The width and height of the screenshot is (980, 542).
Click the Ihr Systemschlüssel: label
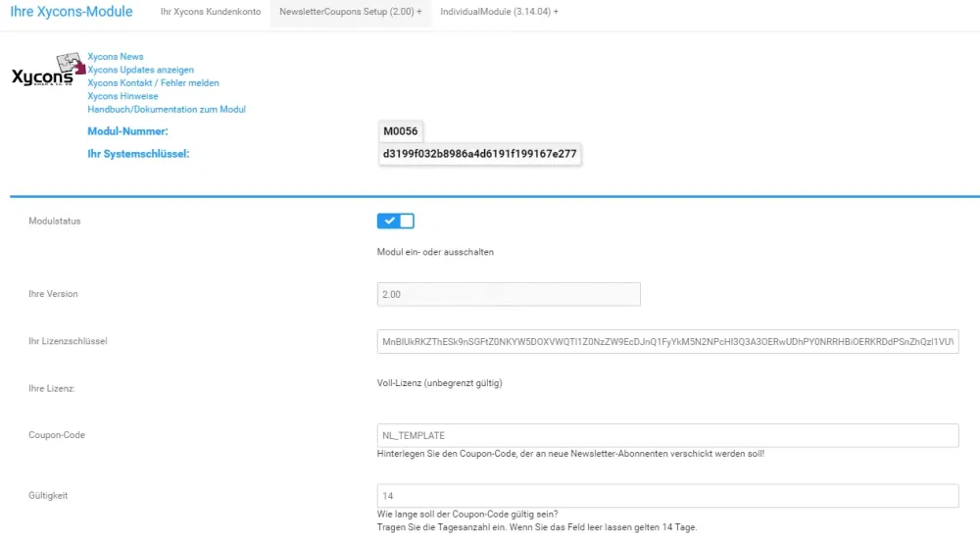138,154
